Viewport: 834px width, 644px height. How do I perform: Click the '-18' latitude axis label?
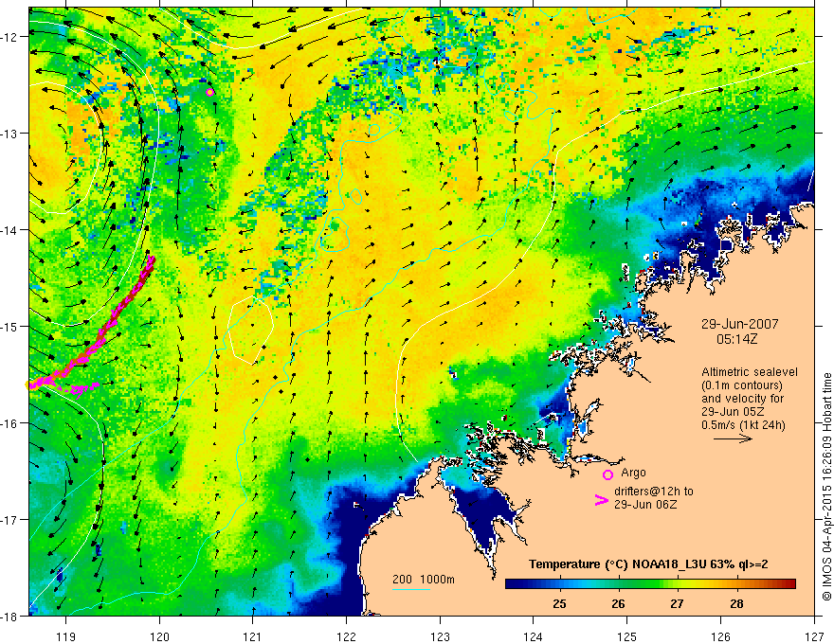click(x=10, y=617)
